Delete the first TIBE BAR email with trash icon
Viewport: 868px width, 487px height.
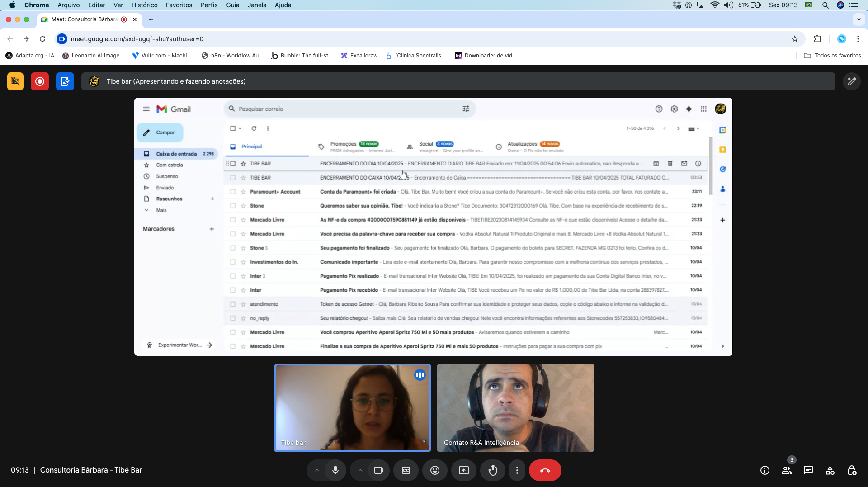tap(670, 164)
